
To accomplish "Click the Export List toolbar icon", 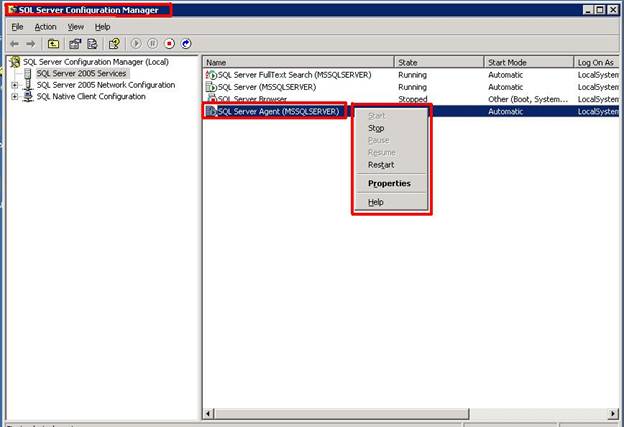I will click(92, 44).
